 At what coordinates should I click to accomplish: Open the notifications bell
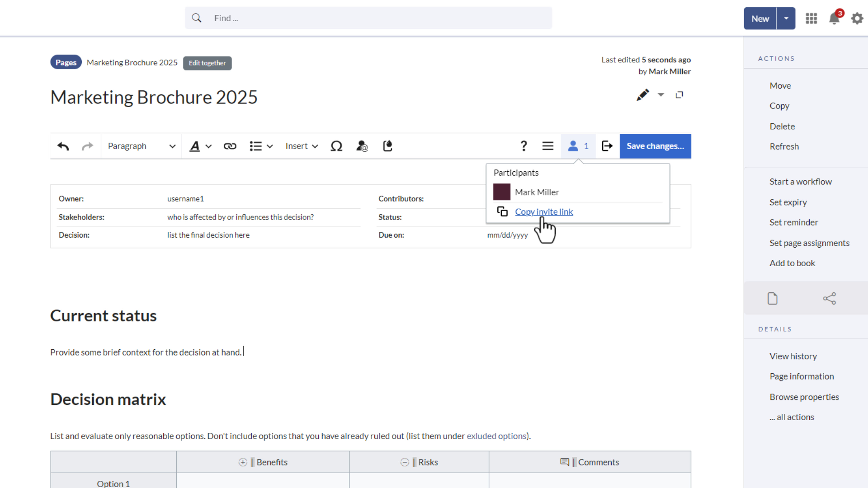(x=835, y=19)
